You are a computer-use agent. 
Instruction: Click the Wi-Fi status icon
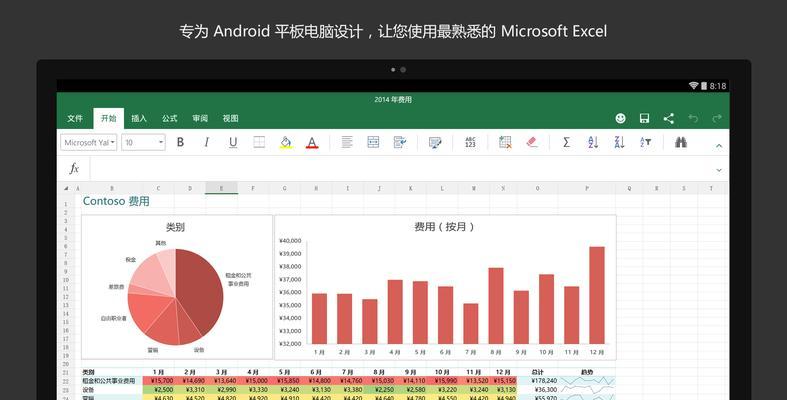coord(694,86)
